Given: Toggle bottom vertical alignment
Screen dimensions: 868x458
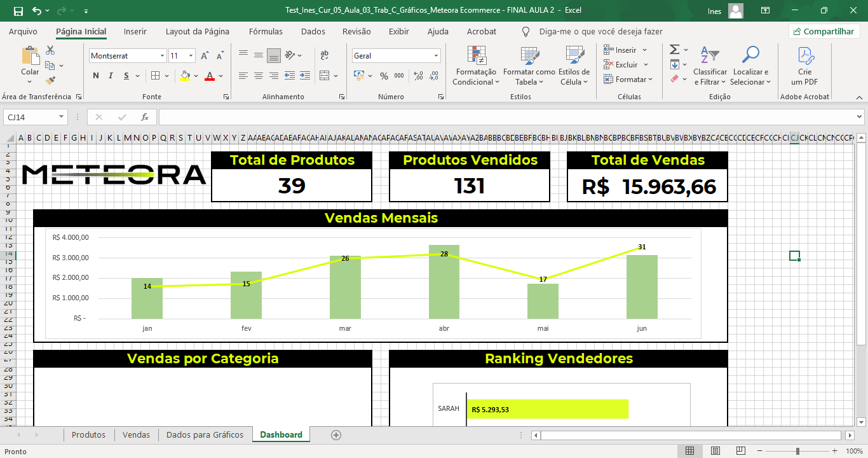Looking at the screenshot, I should point(274,56).
